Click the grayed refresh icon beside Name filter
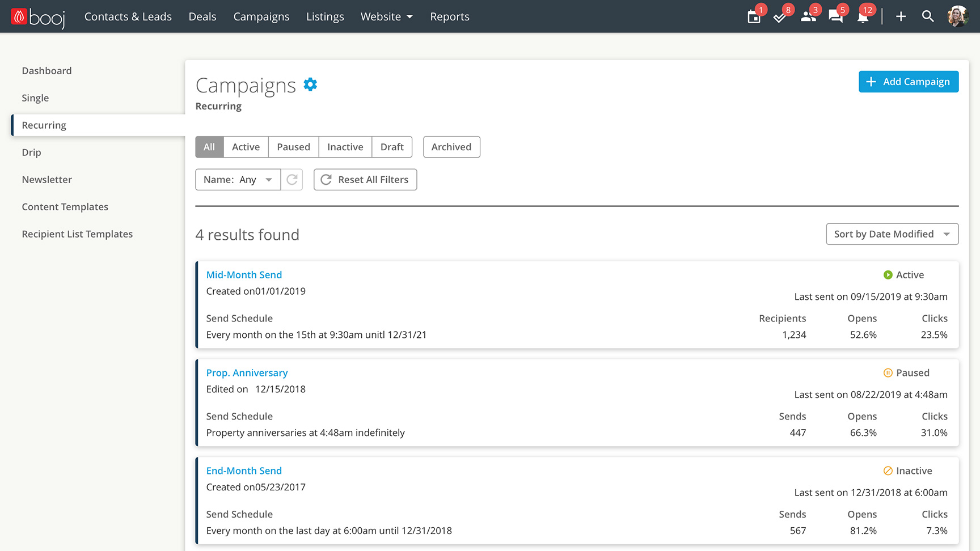Screen dimensions: 980x551 292,180
